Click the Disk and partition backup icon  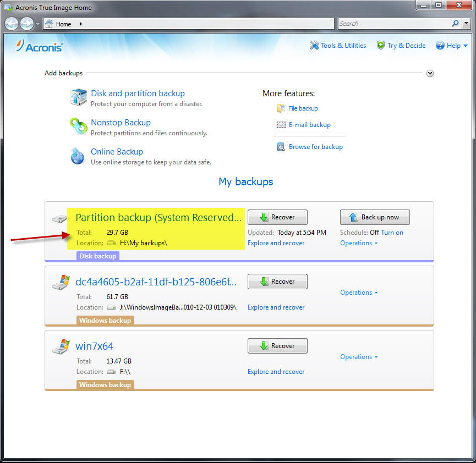78,97
